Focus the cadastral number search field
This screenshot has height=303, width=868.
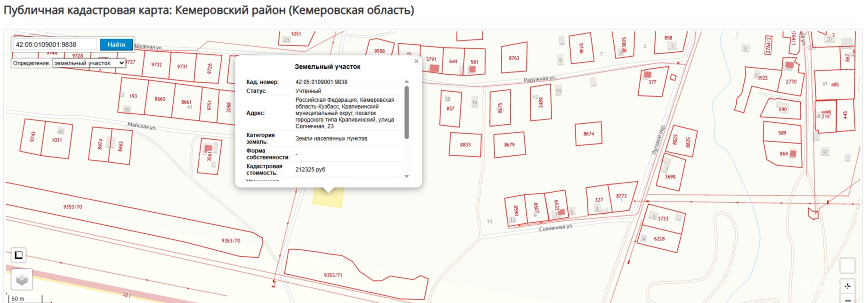pos(55,45)
